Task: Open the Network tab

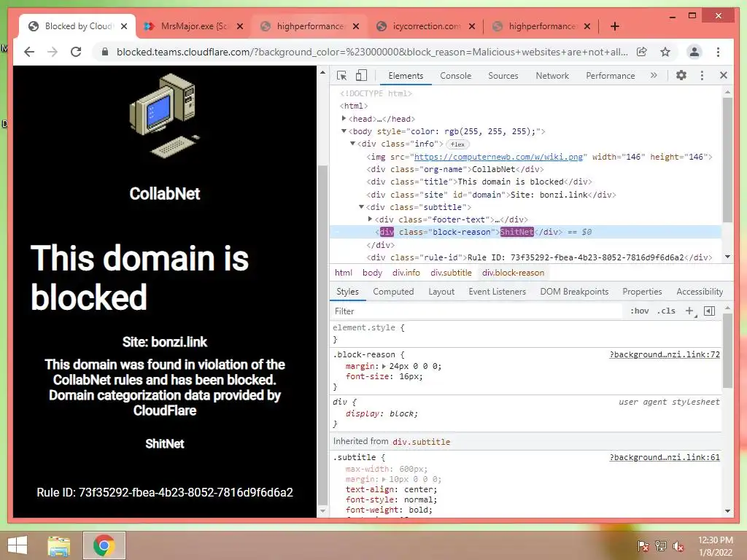Action: click(x=552, y=76)
